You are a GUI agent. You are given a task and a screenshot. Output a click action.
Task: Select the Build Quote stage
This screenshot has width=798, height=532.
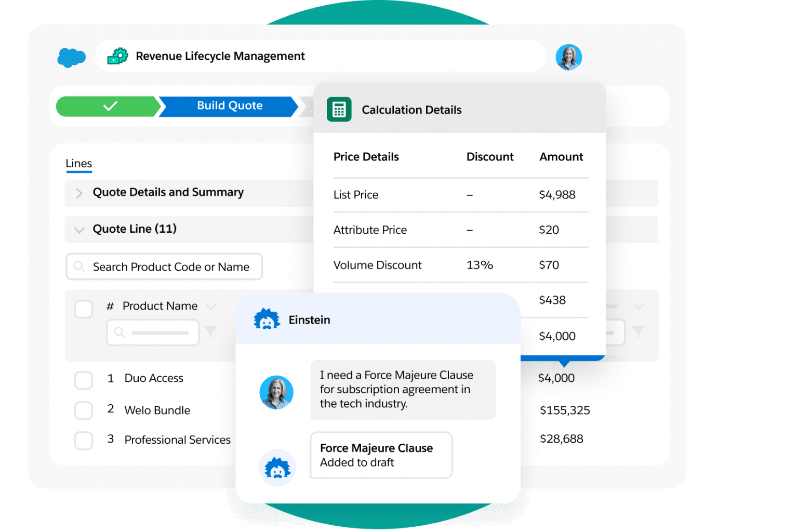pyautogui.click(x=229, y=106)
